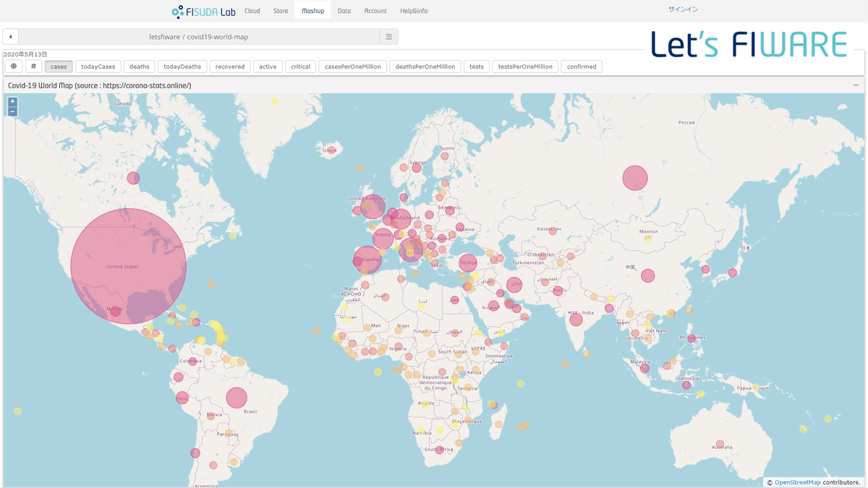868x488 pixels.
Task: Select the todayDeaths metric button
Action: click(x=182, y=67)
